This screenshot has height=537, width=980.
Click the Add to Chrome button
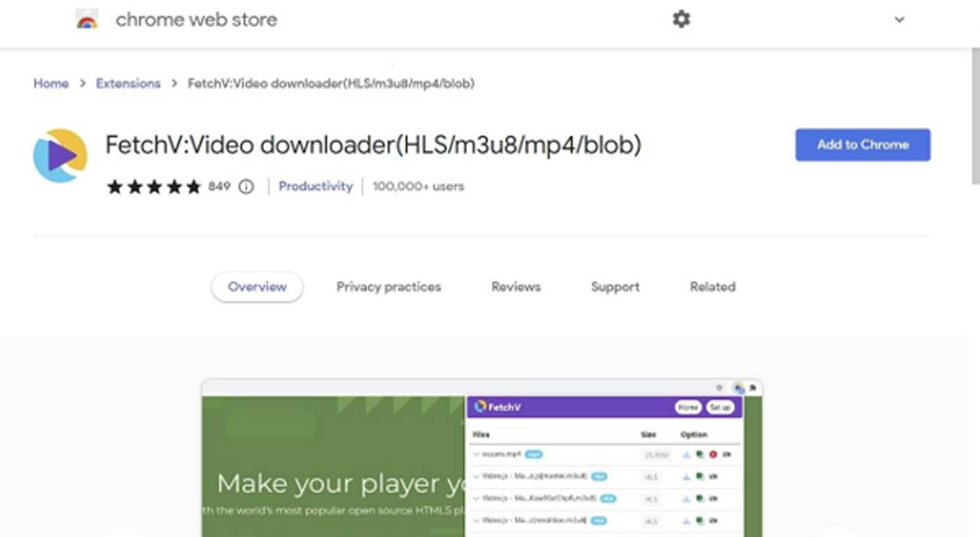tap(863, 145)
